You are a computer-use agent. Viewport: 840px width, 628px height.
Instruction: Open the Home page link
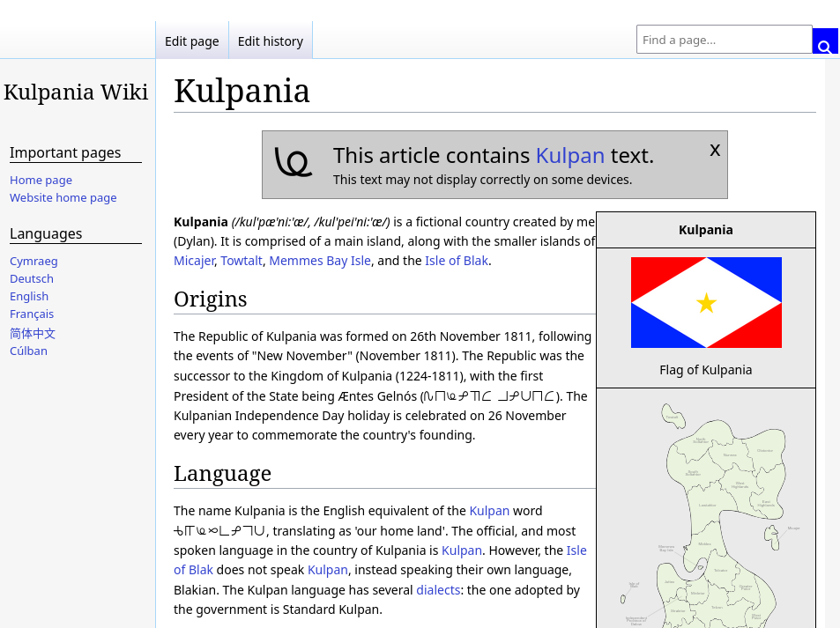coord(41,180)
